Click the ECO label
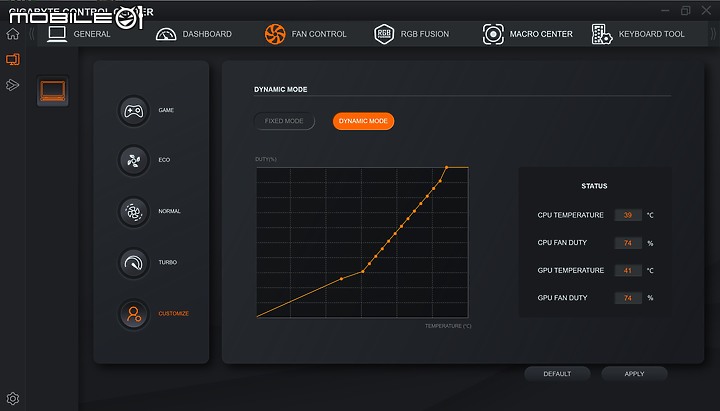The image size is (720, 411). pos(164,160)
